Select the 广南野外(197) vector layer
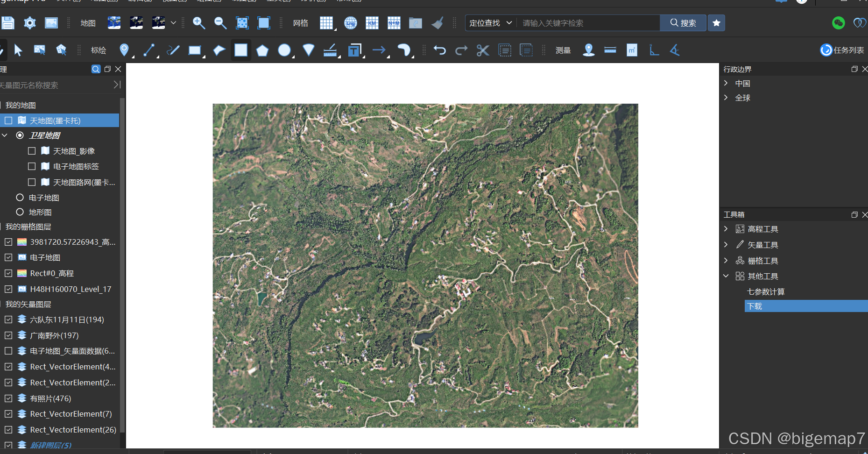The width and height of the screenshot is (868, 454). [x=54, y=335]
